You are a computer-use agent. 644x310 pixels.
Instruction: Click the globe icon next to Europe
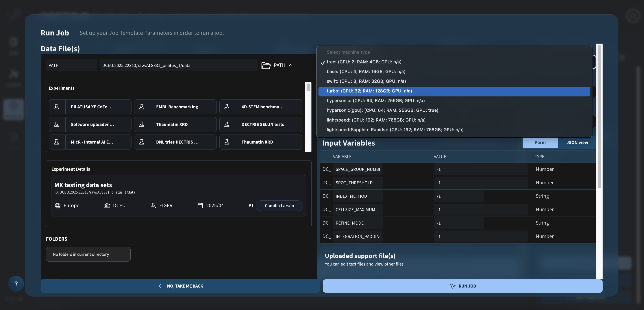click(58, 205)
